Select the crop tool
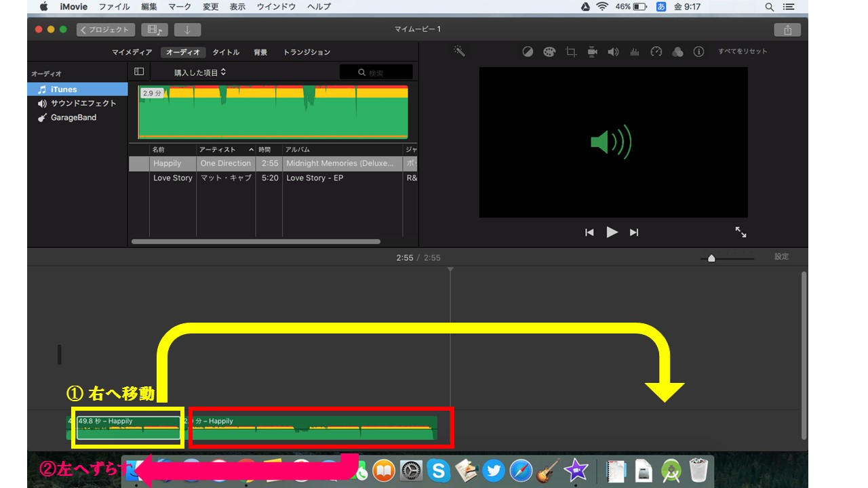 [x=571, y=52]
